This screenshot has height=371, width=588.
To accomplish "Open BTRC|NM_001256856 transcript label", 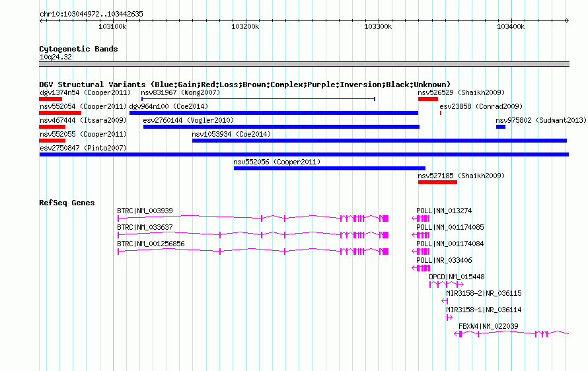I will [x=151, y=244].
